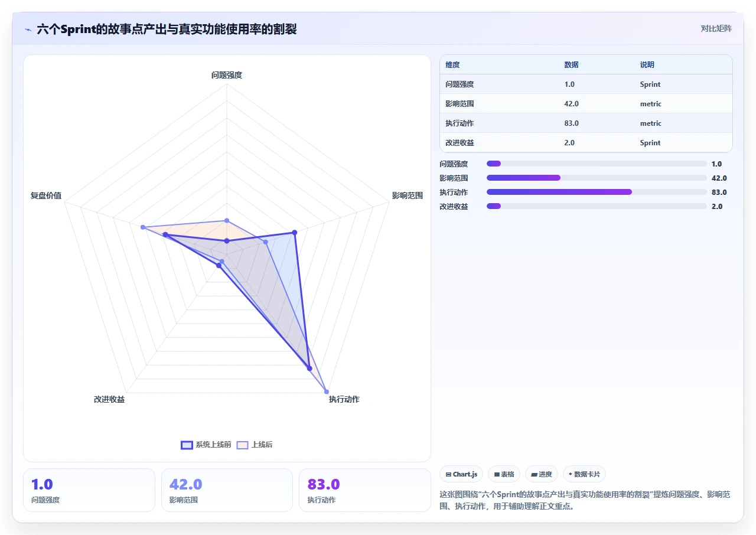Viewport: 756px width, 535px height.
Task: Select the Chart.js tag
Action: tap(461, 474)
